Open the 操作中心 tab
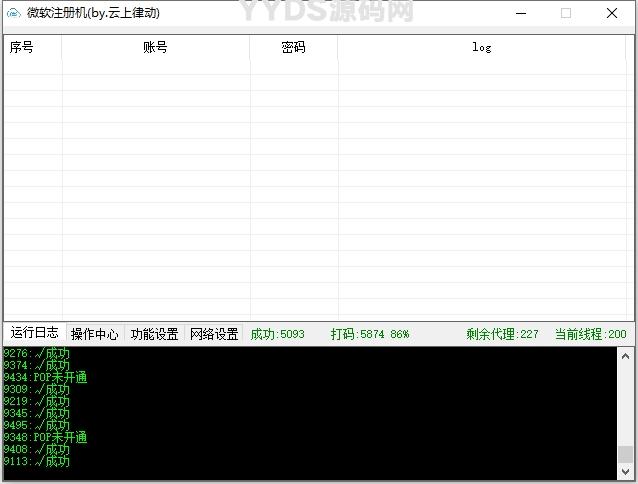 pyautogui.click(x=94, y=334)
